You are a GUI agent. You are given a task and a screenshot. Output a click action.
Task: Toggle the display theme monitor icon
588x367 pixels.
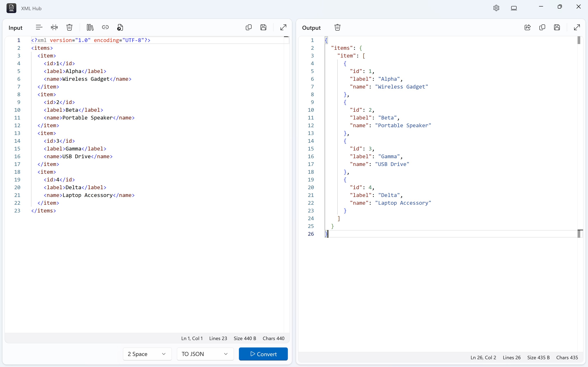[514, 8]
